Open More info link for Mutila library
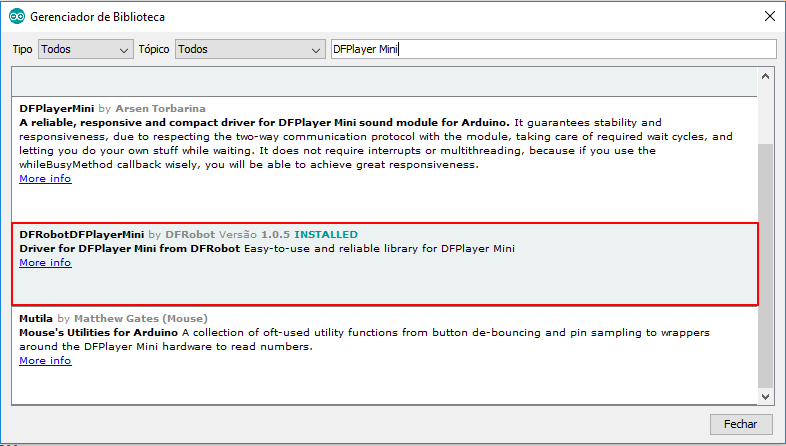This screenshot has width=786, height=446. pos(45,360)
